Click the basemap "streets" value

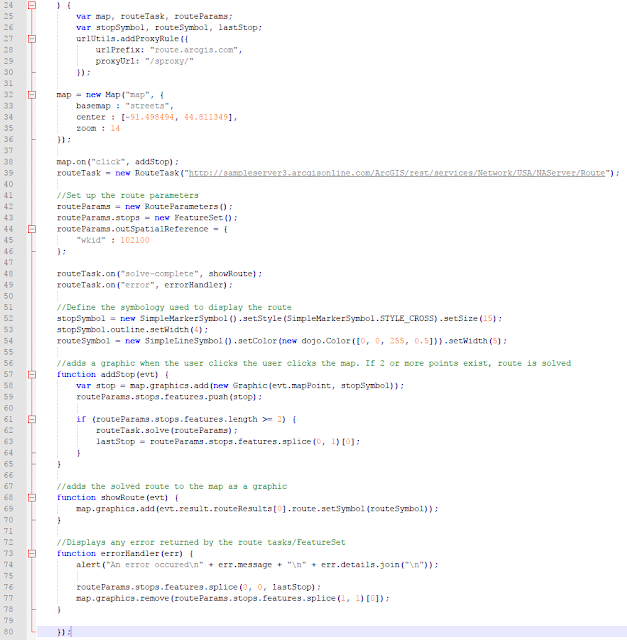coord(147,106)
